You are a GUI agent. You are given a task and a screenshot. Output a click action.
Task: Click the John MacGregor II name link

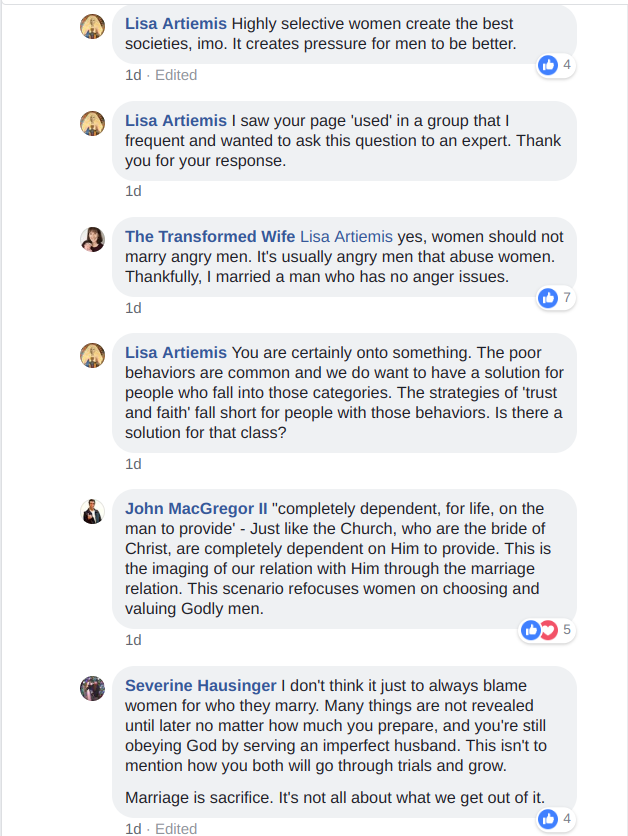(x=194, y=509)
